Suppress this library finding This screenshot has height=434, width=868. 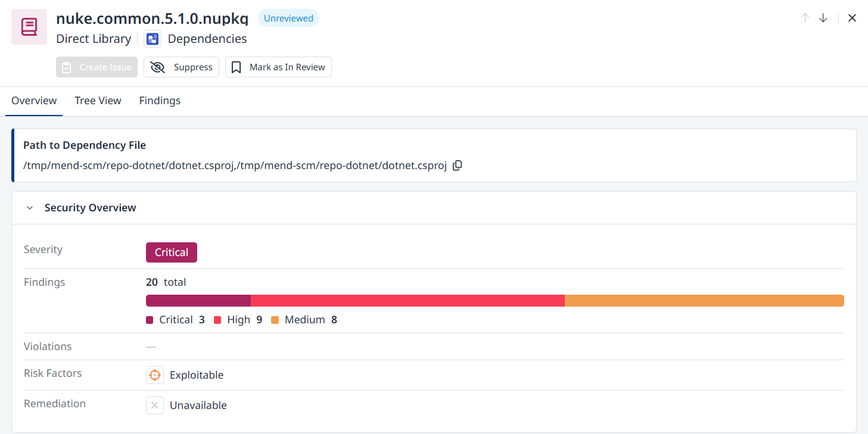pyautogui.click(x=181, y=67)
